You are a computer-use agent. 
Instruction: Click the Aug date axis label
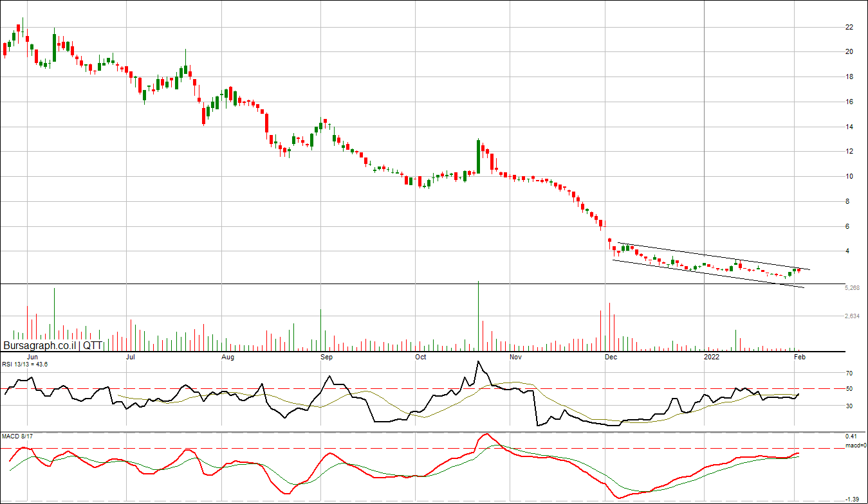point(228,356)
